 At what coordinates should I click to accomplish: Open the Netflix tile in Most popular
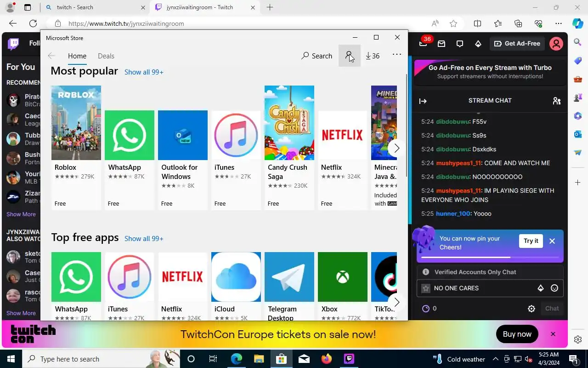343,160
